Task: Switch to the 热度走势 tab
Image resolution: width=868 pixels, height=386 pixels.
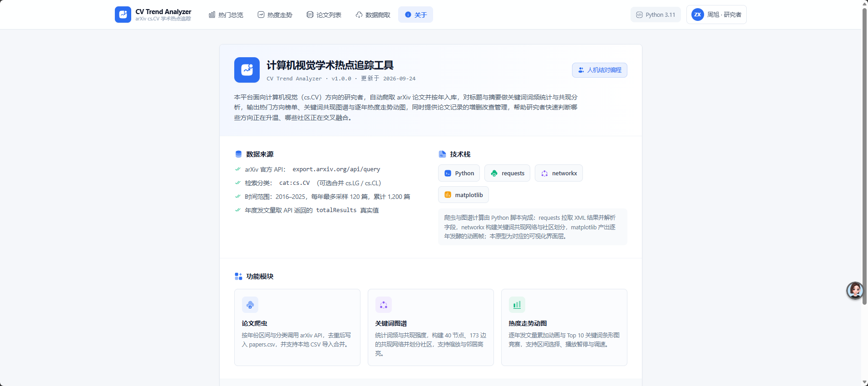Action: coord(275,15)
